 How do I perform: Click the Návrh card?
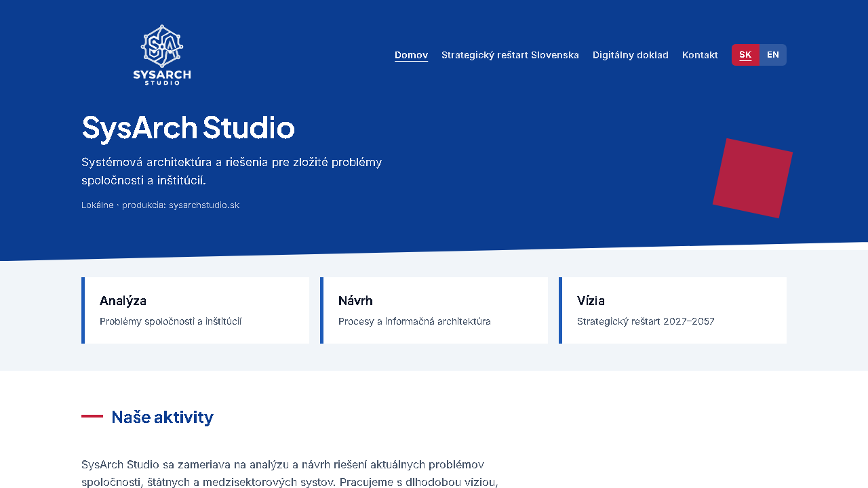click(x=434, y=310)
